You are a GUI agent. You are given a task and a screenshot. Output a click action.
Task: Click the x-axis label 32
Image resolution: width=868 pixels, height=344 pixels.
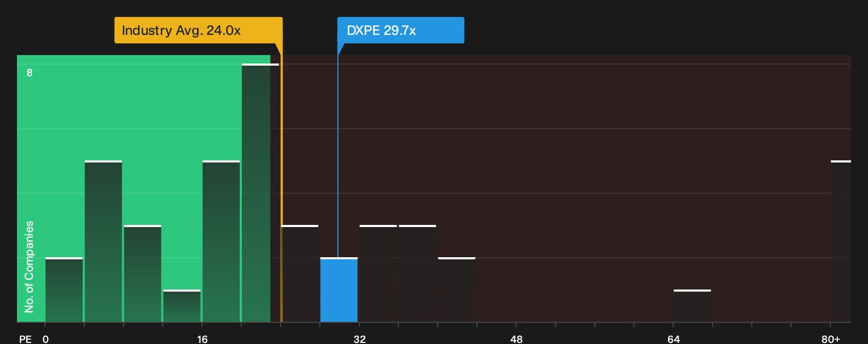(x=359, y=339)
